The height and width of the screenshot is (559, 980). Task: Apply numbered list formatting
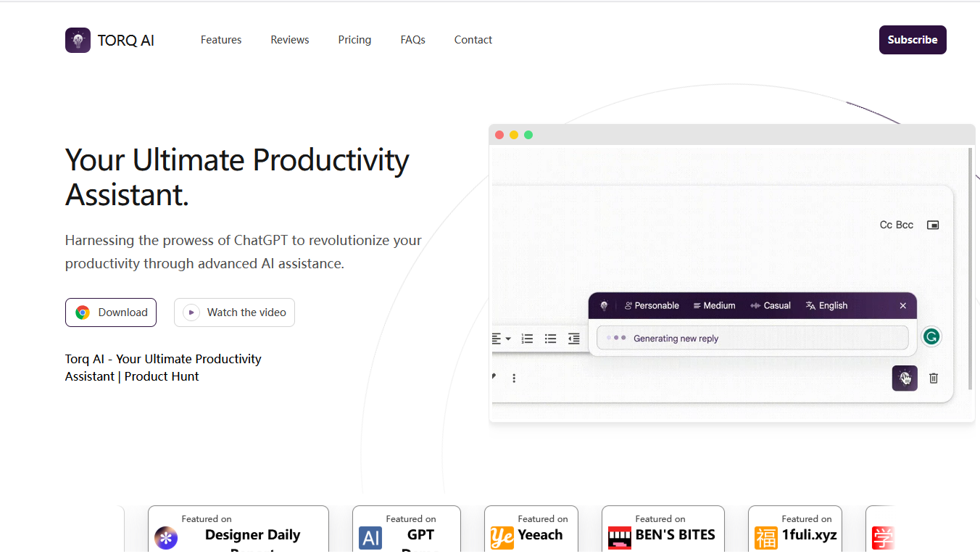pyautogui.click(x=528, y=339)
